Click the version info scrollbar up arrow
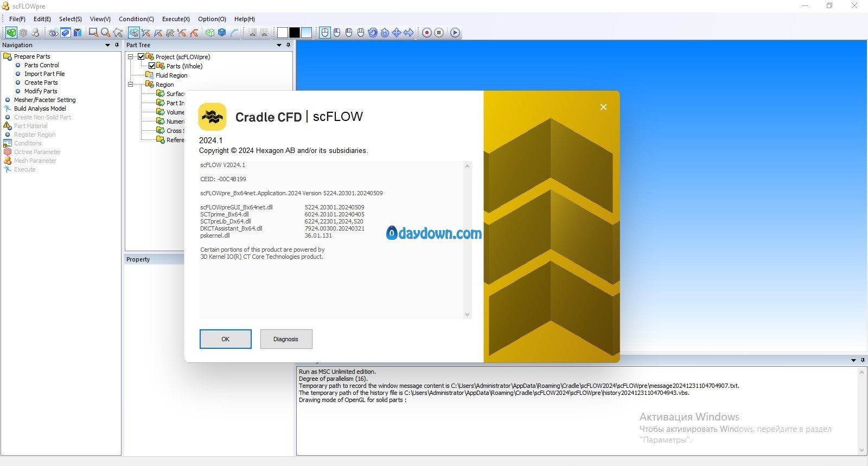The height and width of the screenshot is (466, 868). [x=467, y=165]
